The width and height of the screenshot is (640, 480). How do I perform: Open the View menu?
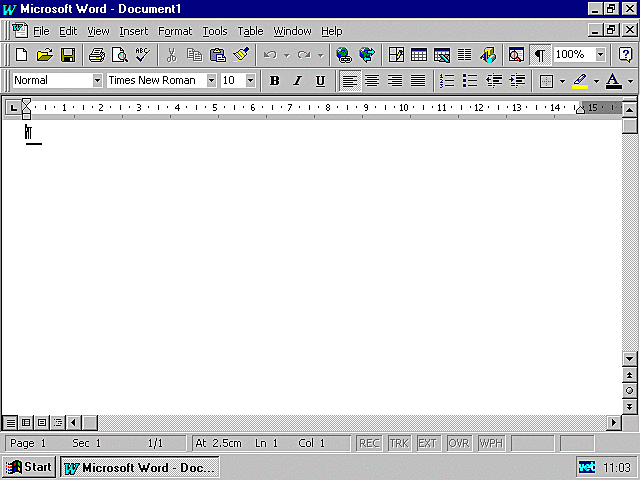98,31
